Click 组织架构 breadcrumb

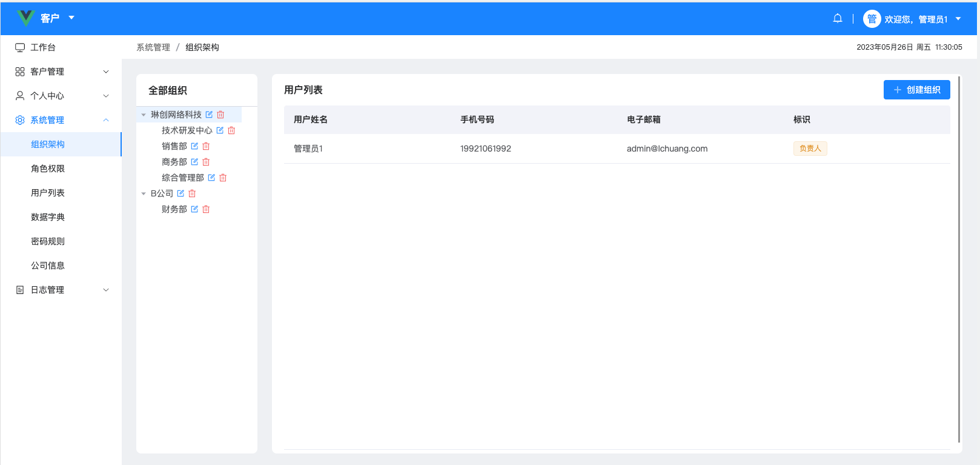coord(202,47)
